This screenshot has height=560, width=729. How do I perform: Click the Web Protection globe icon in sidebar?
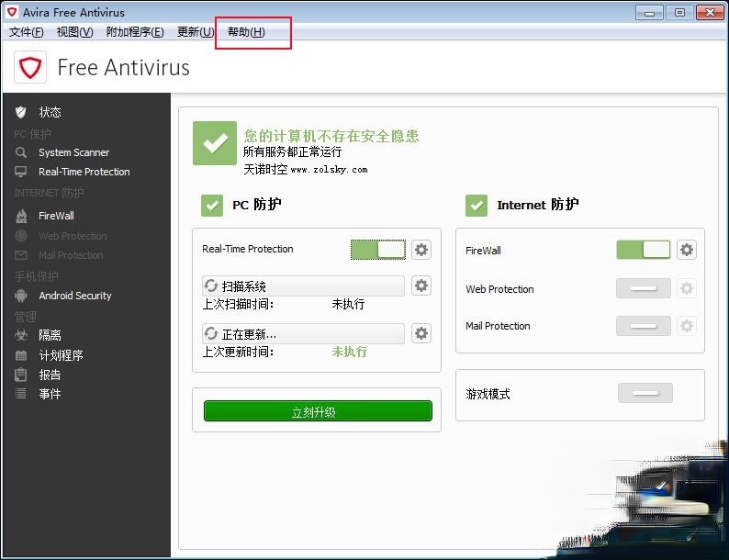pyautogui.click(x=21, y=236)
